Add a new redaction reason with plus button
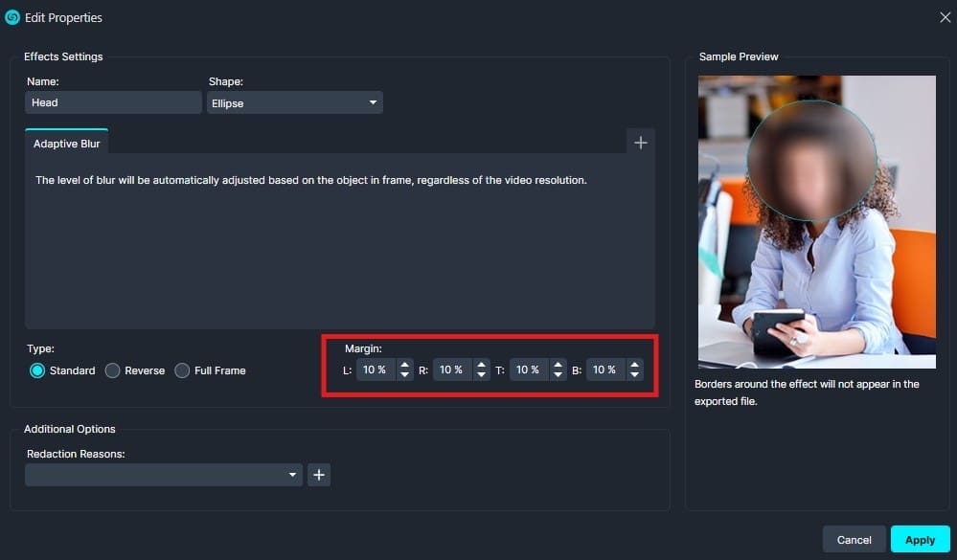Screen dimensions: 957x560 319,475
